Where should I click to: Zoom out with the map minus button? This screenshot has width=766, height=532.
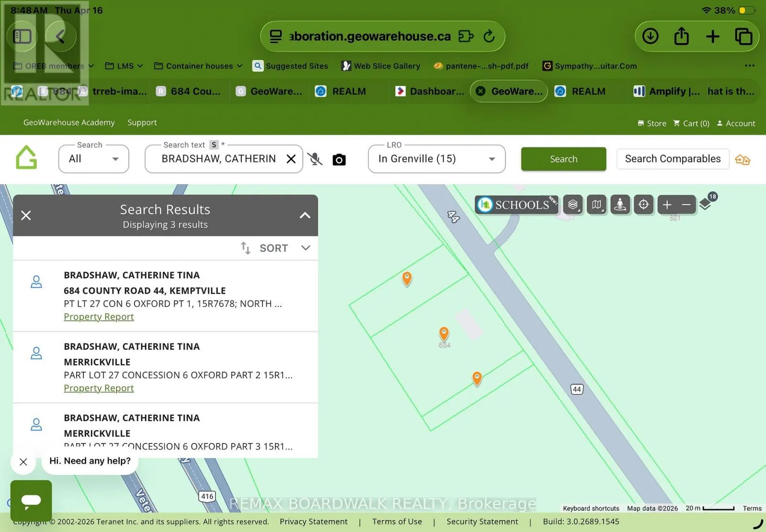[686, 205]
